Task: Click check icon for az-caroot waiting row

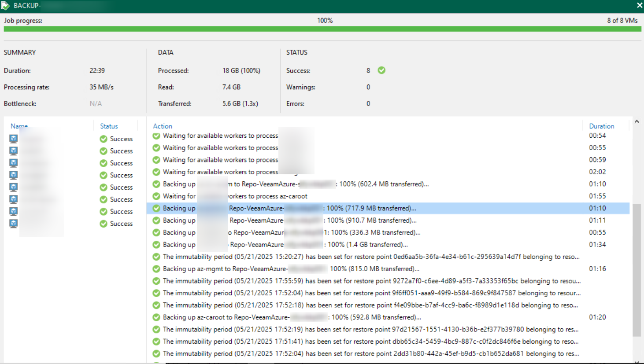Action: (156, 196)
